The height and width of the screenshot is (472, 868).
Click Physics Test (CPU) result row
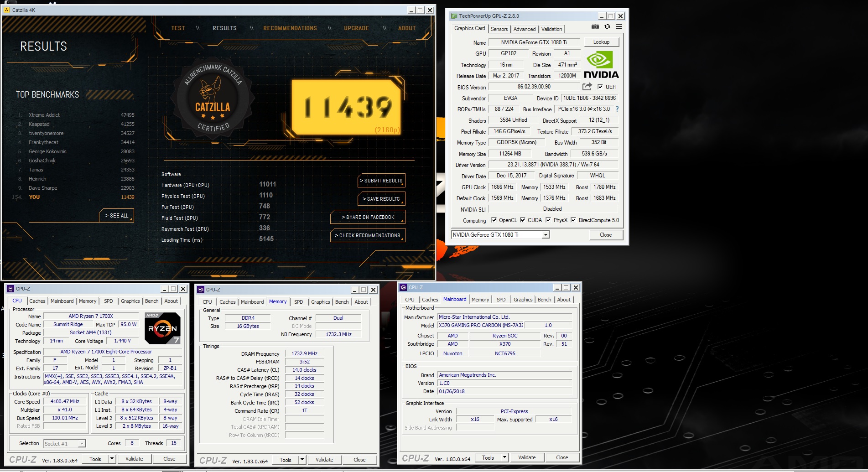click(218, 196)
